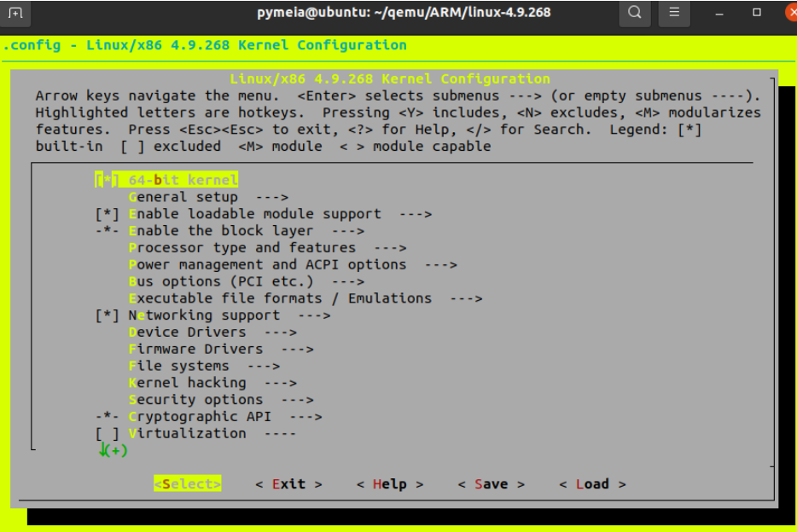Click the Cryptographic API built-in marker
Viewport: 797px width, 532px height.
coord(108,417)
